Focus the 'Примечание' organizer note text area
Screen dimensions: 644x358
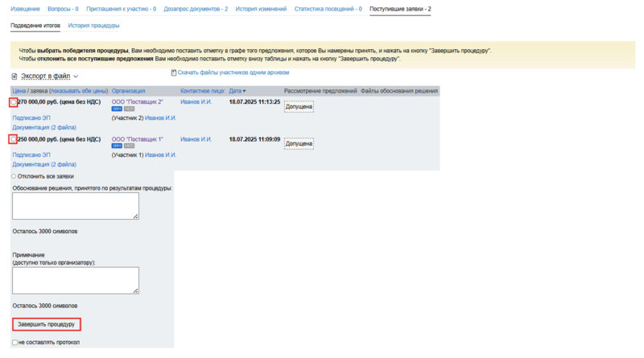(76, 281)
